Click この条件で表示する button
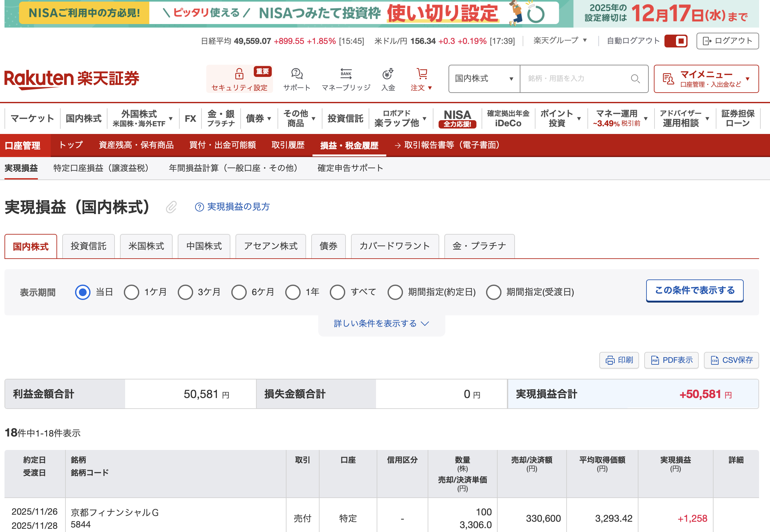Viewport: 770px width, 532px height. [694, 291]
